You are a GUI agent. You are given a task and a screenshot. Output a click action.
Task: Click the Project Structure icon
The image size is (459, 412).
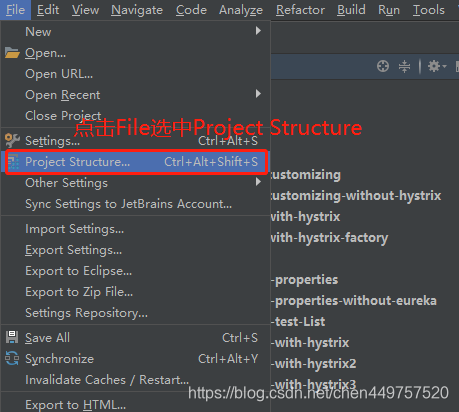pyautogui.click(x=13, y=162)
